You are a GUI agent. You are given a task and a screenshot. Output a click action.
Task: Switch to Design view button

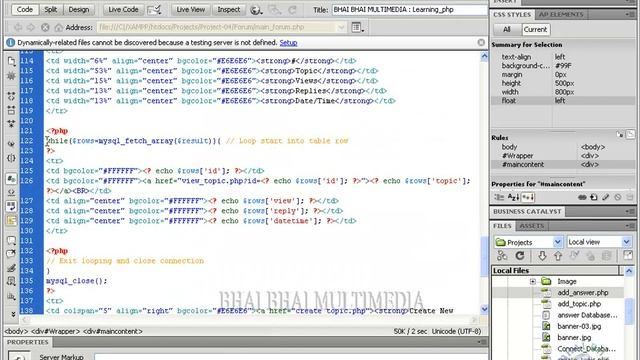pyautogui.click(x=79, y=9)
